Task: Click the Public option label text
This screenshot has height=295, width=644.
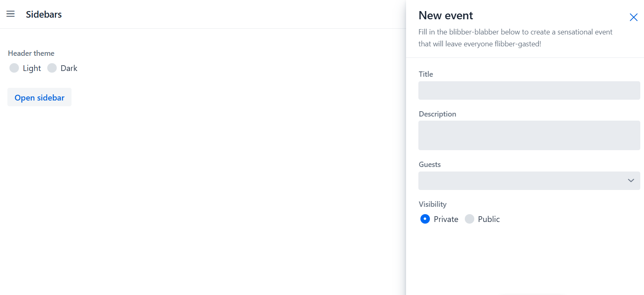Action: pos(489,219)
